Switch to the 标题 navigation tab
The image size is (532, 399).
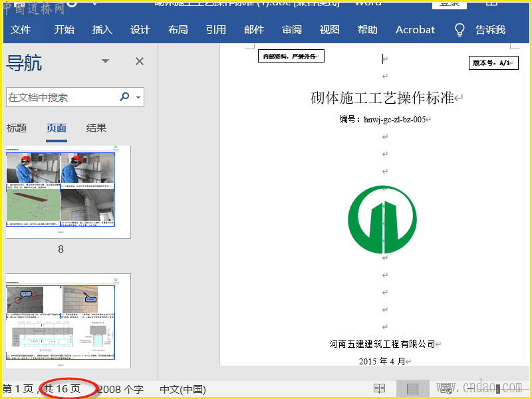(17, 128)
